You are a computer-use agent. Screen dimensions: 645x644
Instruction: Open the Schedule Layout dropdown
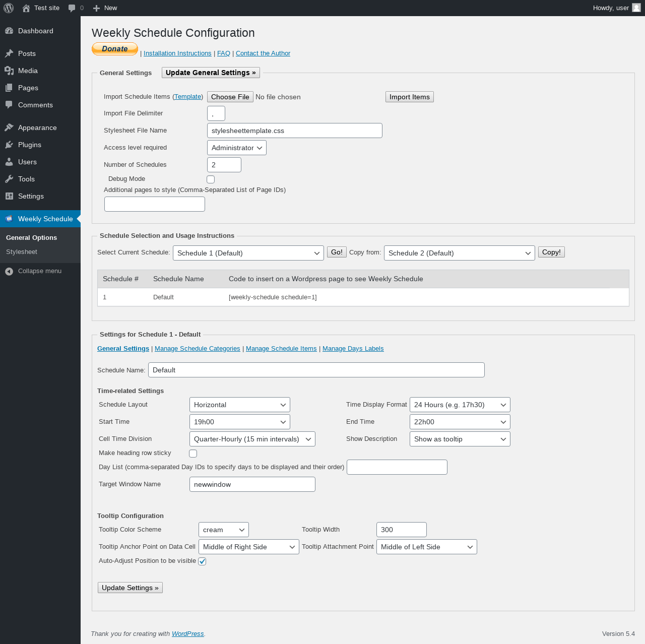[x=240, y=405]
